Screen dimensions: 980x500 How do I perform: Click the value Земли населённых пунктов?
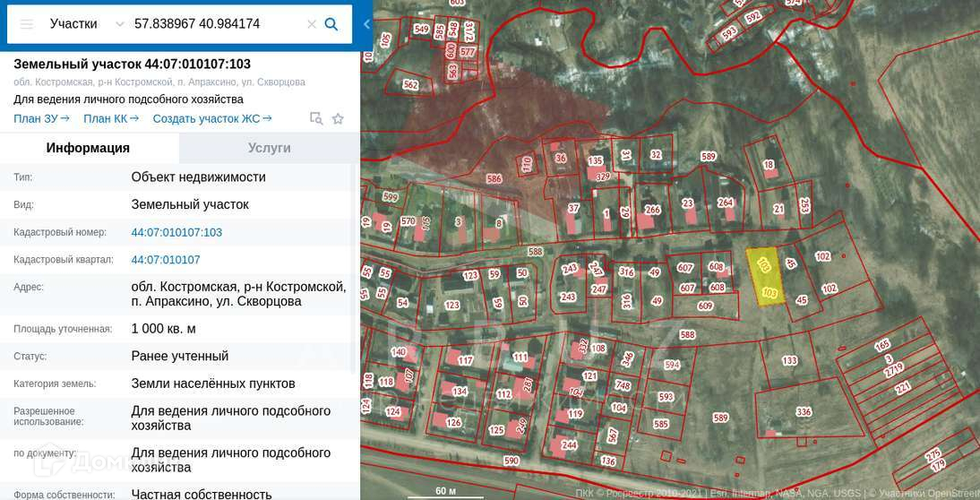pos(213,384)
